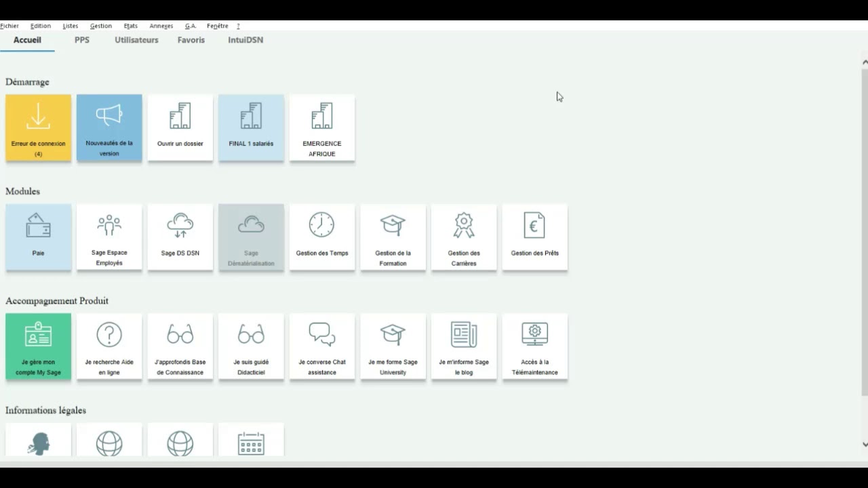The image size is (868, 488).
Task: Switch to the Favoris tab
Action: [191, 40]
